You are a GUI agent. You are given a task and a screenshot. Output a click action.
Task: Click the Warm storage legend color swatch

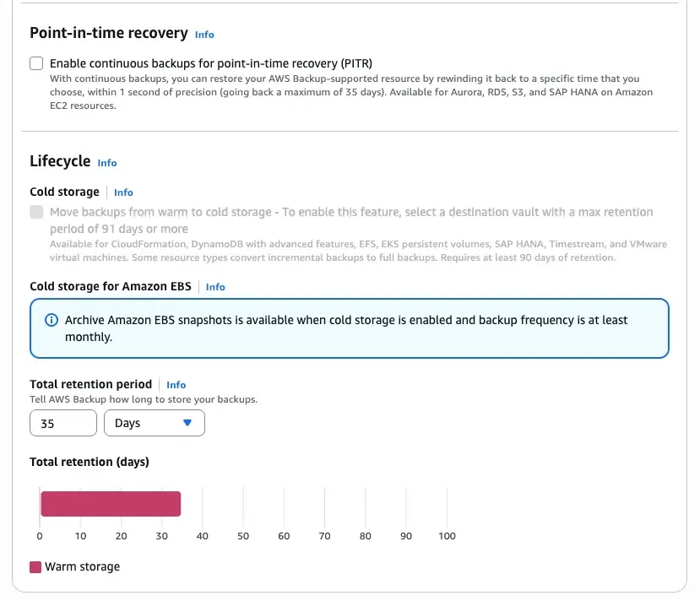(35, 567)
